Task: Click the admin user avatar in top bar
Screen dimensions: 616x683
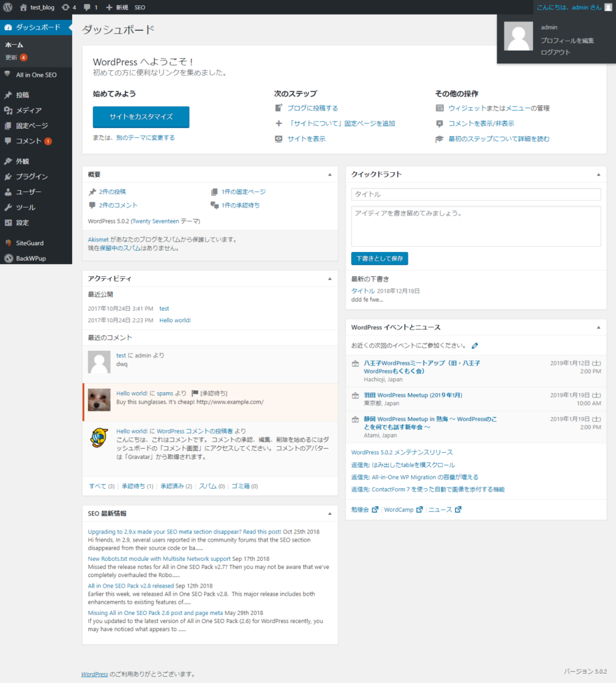Action: pyautogui.click(x=607, y=7)
